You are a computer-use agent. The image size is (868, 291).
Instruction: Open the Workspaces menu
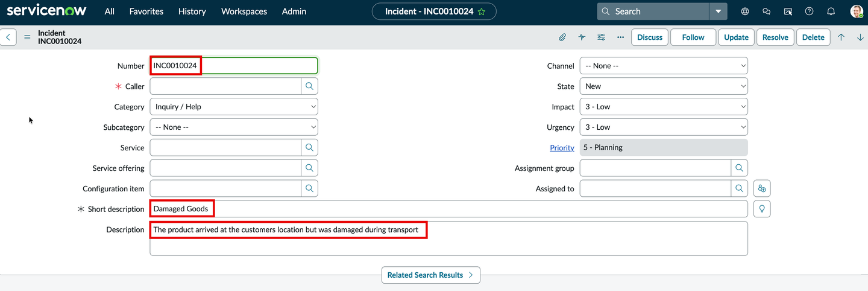pyautogui.click(x=244, y=11)
